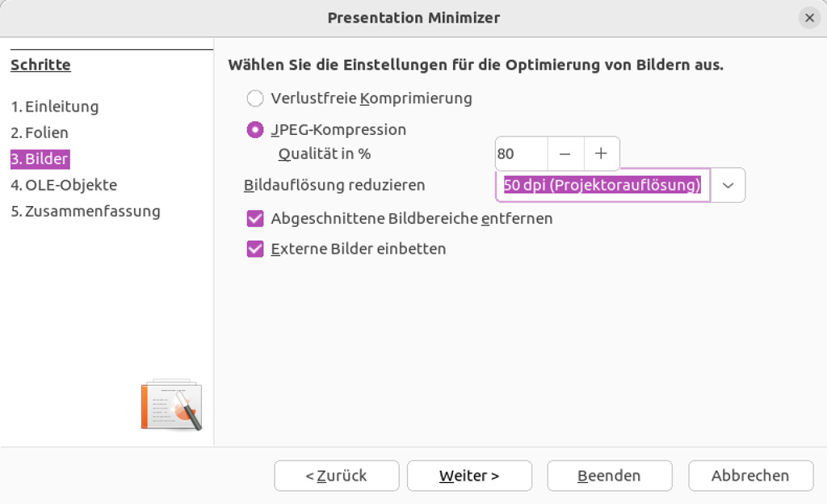
Task: Cancel with the Abbrechen button
Action: pos(750,476)
